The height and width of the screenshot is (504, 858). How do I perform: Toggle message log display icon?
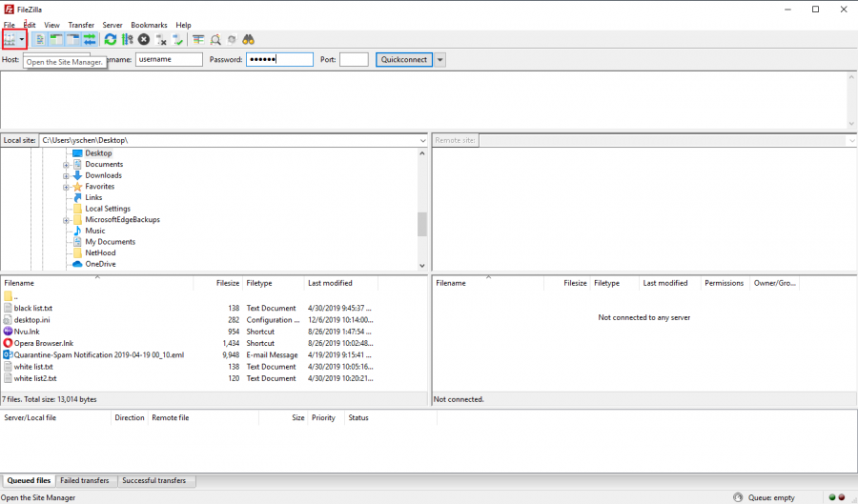tap(40, 39)
